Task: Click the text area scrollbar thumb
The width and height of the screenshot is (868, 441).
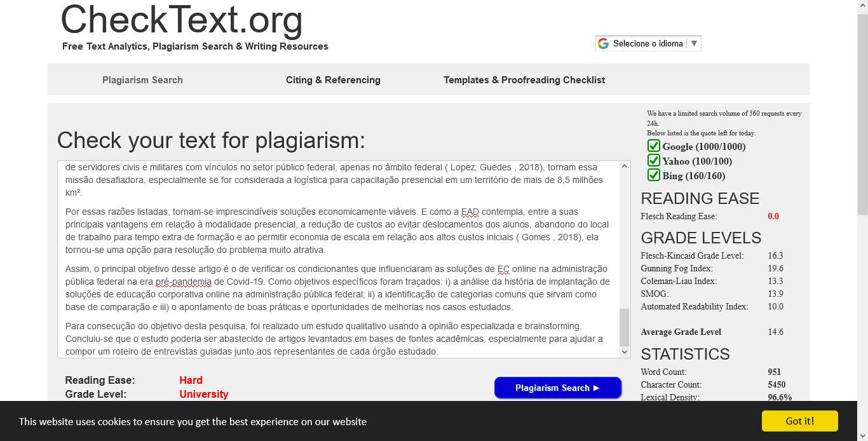Action: [625, 327]
